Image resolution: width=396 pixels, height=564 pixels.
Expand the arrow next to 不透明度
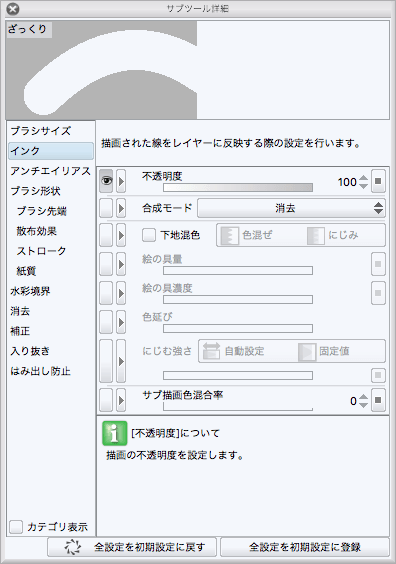[121, 181]
